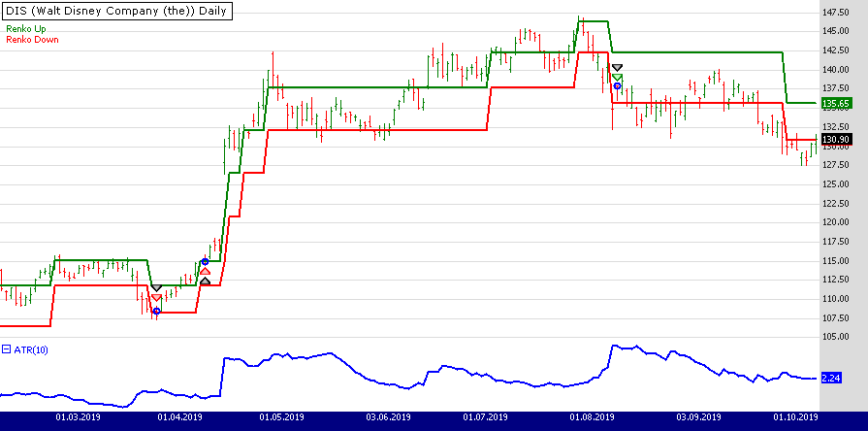Click the red down-triangle marker near 01.04.2019
This screenshot has width=868, height=431.
tap(156, 299)
